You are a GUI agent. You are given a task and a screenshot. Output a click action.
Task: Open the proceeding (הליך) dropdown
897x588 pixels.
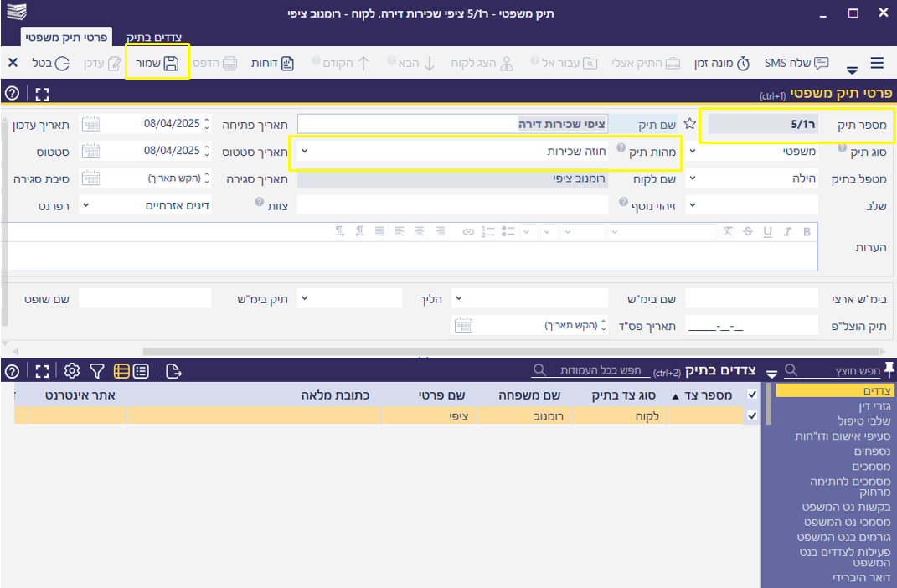click(x=304, y=298)
